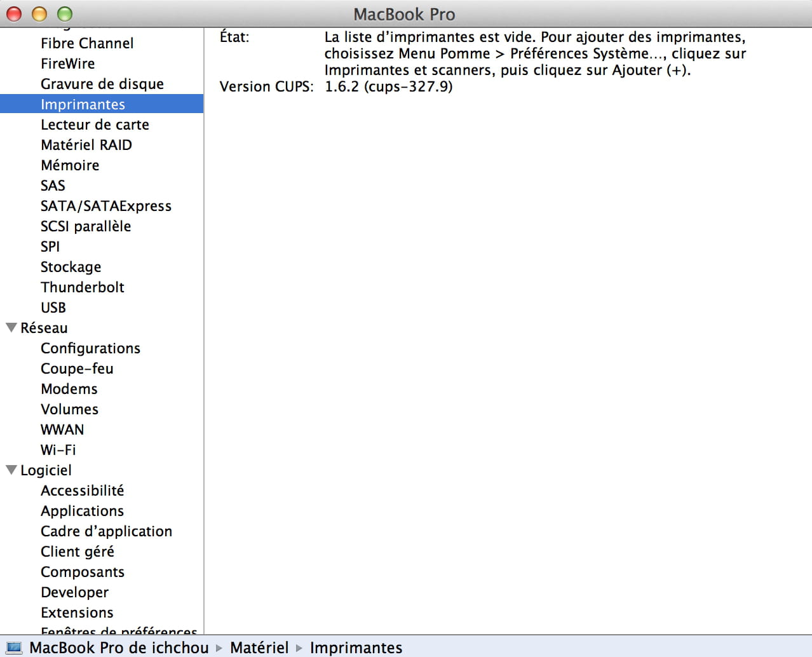Collapse the Réseau section triangle
Image resolution: width=812 pixels, height=657 pixels.
pos(11,328)
